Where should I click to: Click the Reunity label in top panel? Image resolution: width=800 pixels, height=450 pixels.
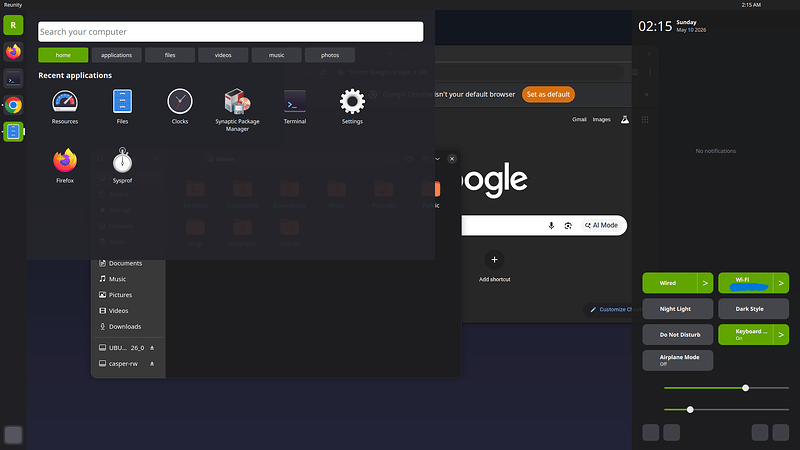click(13, 5)
